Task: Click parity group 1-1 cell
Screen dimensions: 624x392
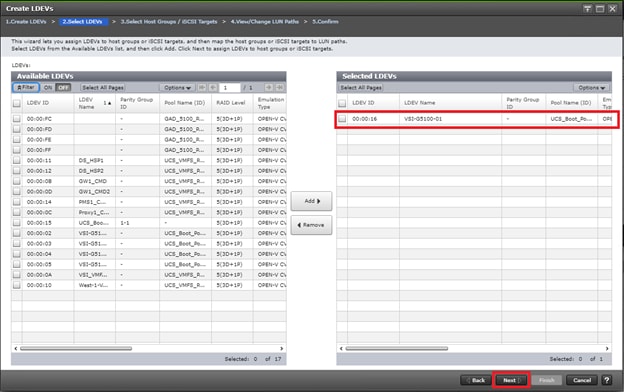Action: click(125, 222)
